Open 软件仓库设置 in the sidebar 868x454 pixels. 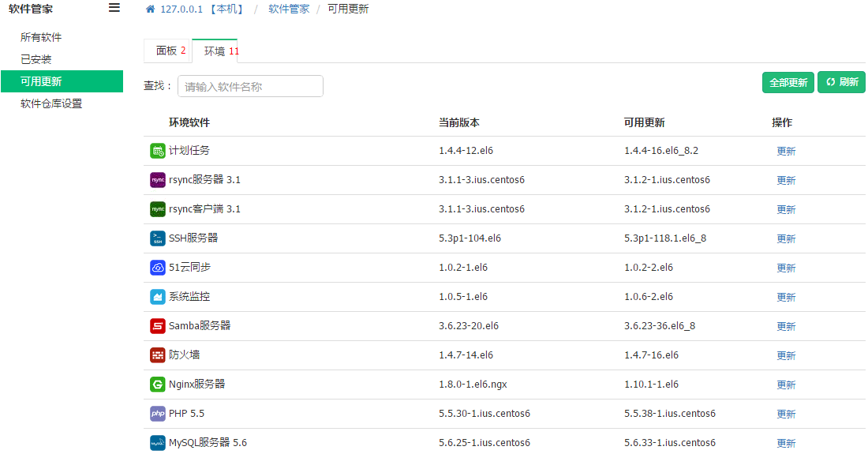tap(51, 103)
